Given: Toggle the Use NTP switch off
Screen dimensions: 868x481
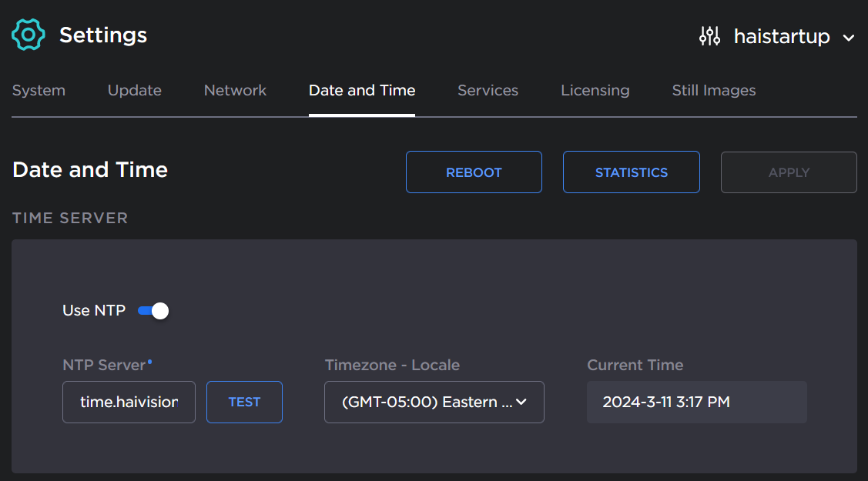Looking at the screenshot, I should [x=152, y=310].
